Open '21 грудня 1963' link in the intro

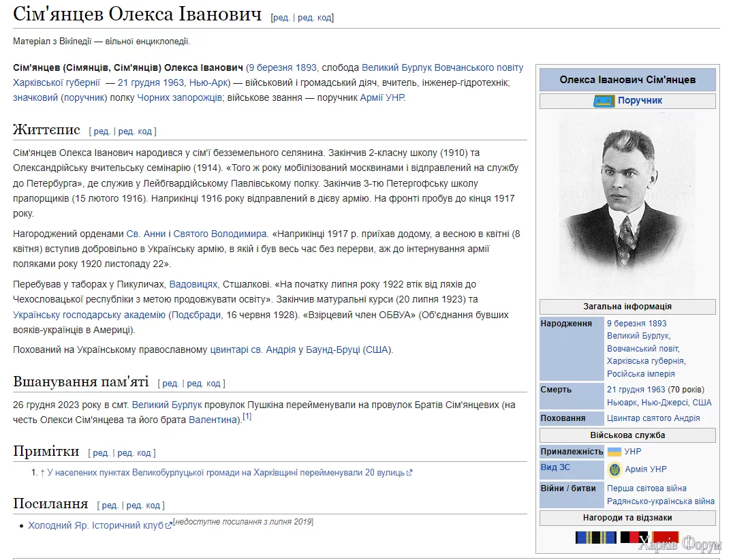[151, 82]
